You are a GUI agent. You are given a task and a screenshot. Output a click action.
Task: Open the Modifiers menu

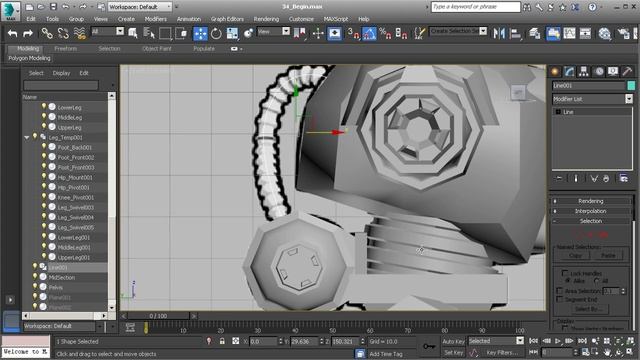(x=156, y=19)
